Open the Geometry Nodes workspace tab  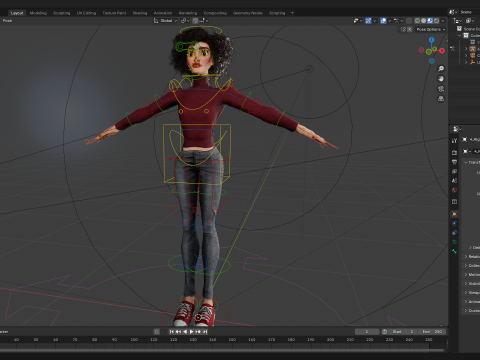[248, 13]
